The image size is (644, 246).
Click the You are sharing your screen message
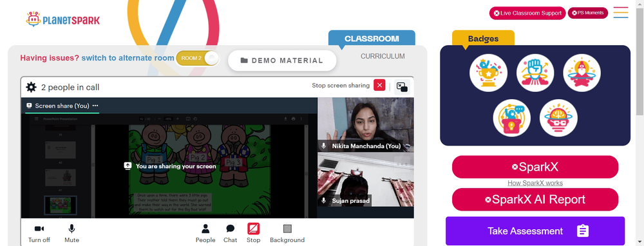click(170, 166)
